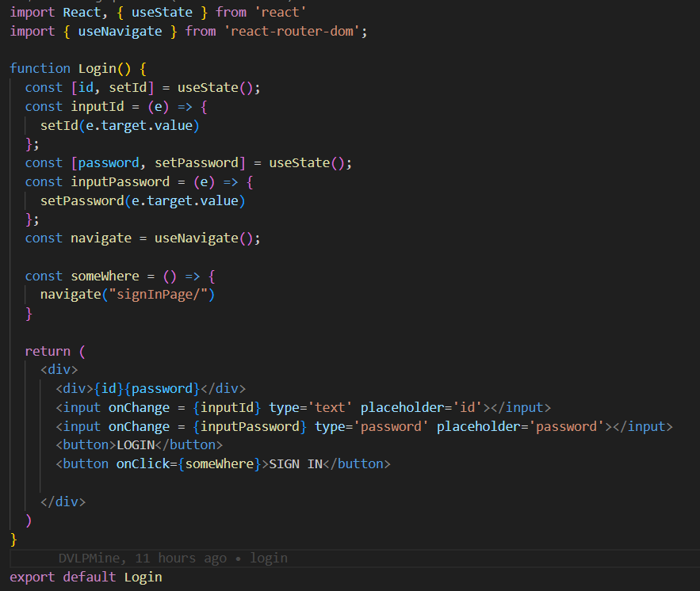The image size is (700, 591).
Task: Click the export default Login line
Action: [86, 578]
